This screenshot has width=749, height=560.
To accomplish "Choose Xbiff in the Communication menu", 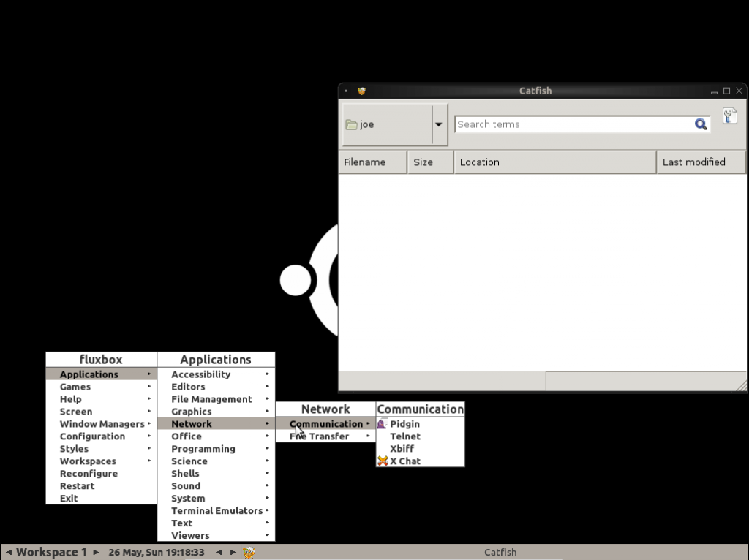I will [402, 449].
